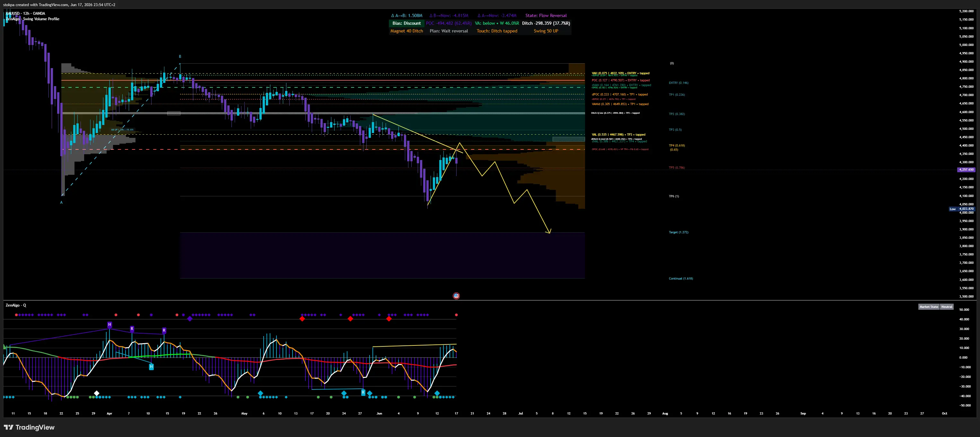The height and width of the screenshot is (437, 980).
Task: Click the TP2 (0.382) fib label
Action: click(677, 114)
